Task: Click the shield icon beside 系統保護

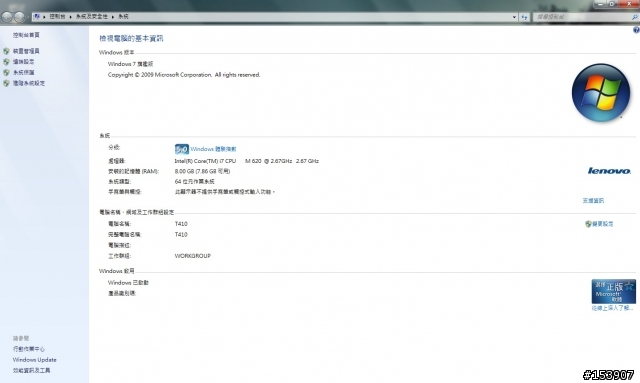Action: coord(6,72)
